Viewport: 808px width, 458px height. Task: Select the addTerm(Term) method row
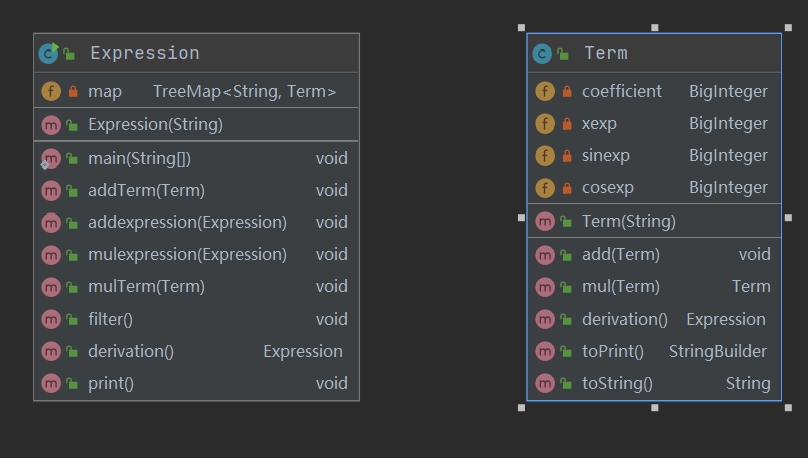tap(146, 190)
